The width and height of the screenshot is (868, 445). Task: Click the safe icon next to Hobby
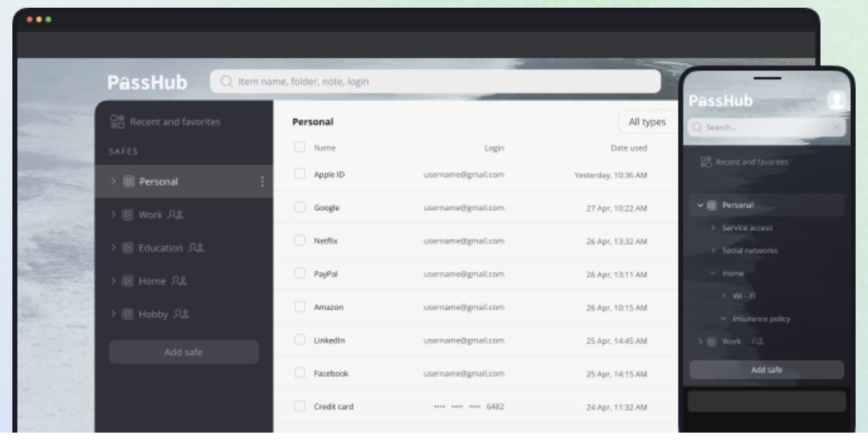pos(127,314)
